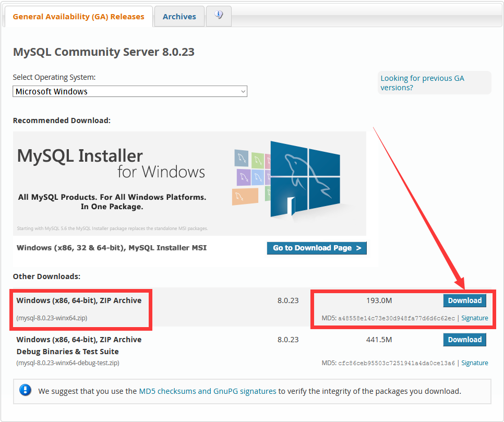Click the 193.0M file size value
Viewport: 504px width, 422px height.
point(379,300)
